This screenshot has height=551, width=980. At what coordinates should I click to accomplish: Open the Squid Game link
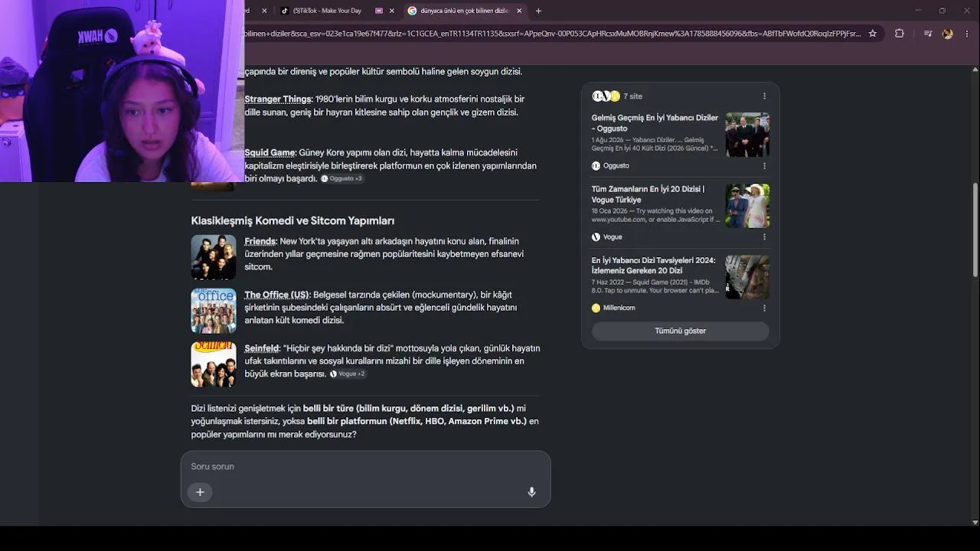(269, 153)
